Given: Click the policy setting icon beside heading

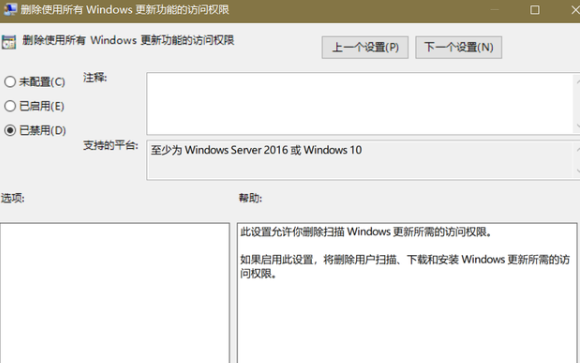Looking at the screenshot, I should click(9, 41).
